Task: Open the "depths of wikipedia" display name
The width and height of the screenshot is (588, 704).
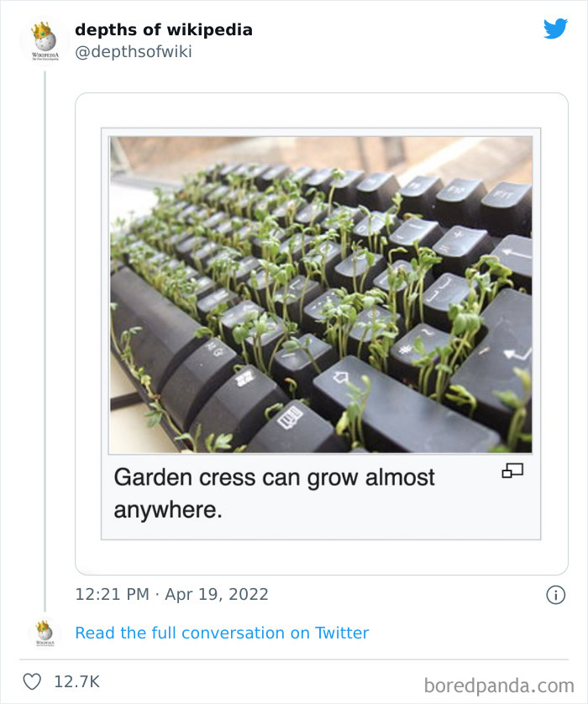Action: click(163, 29)
